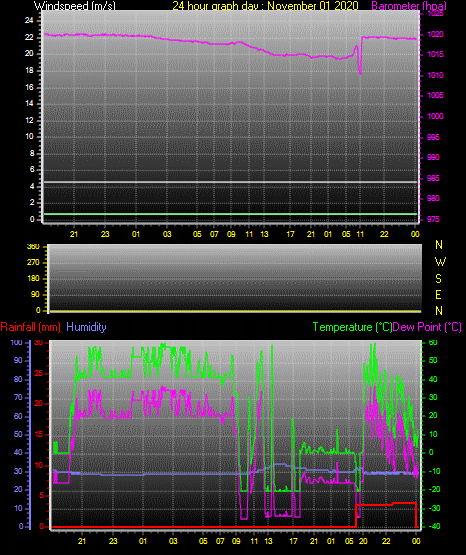Click the 270 wind direction axis value
This screenshot has width=466, height=555.
(33, 263)
